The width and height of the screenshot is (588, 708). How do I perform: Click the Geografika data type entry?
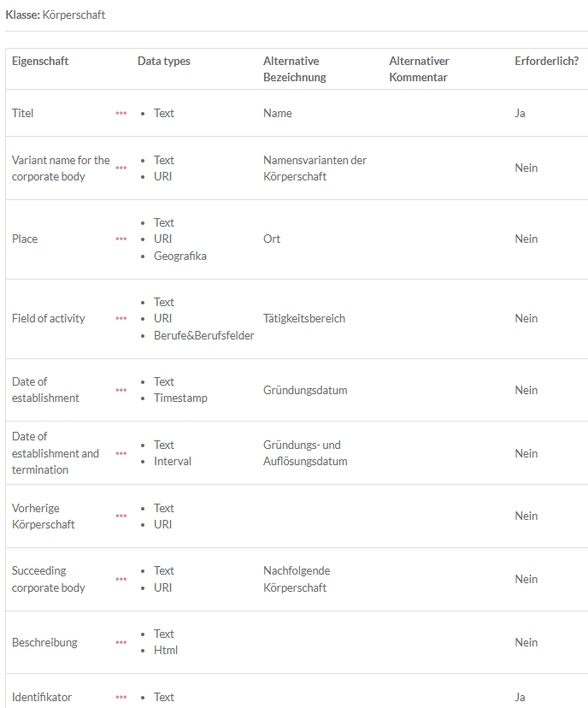tap(180, 256)
